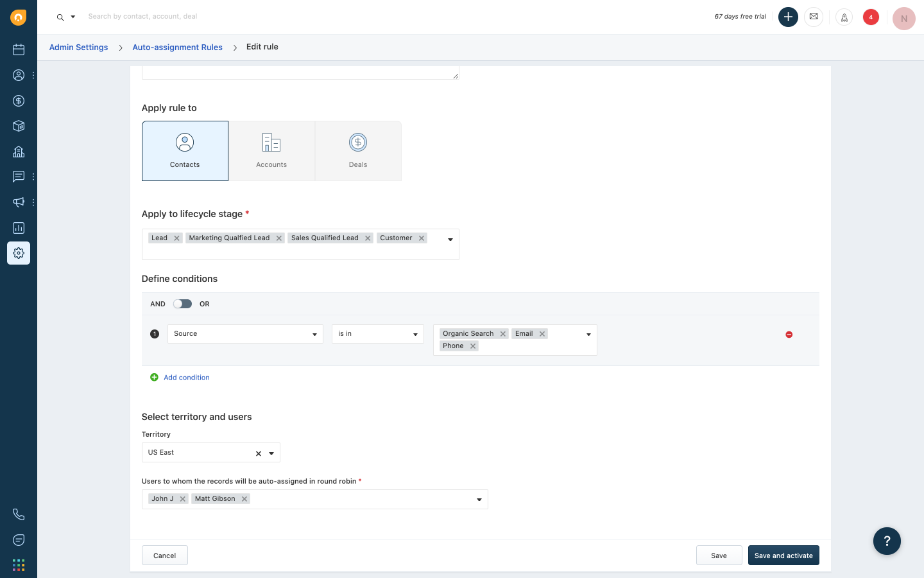Image resolution: width=924 pixels, height=578 pixels.
Task: Open the phone dialer icon
Action: [19, 514]
